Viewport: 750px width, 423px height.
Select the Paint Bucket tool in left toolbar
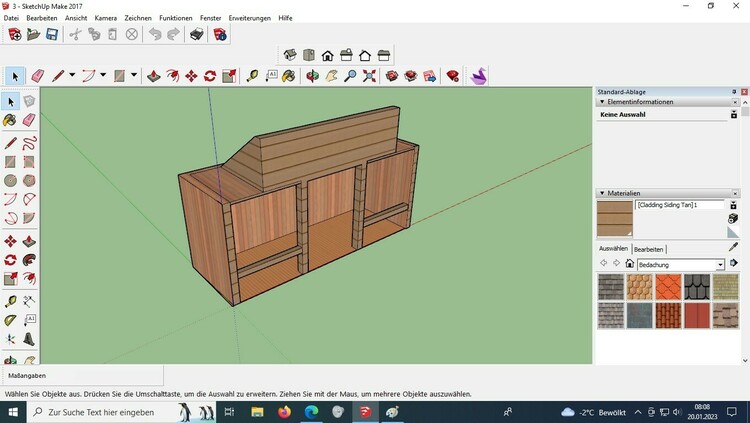pos(10,120)
